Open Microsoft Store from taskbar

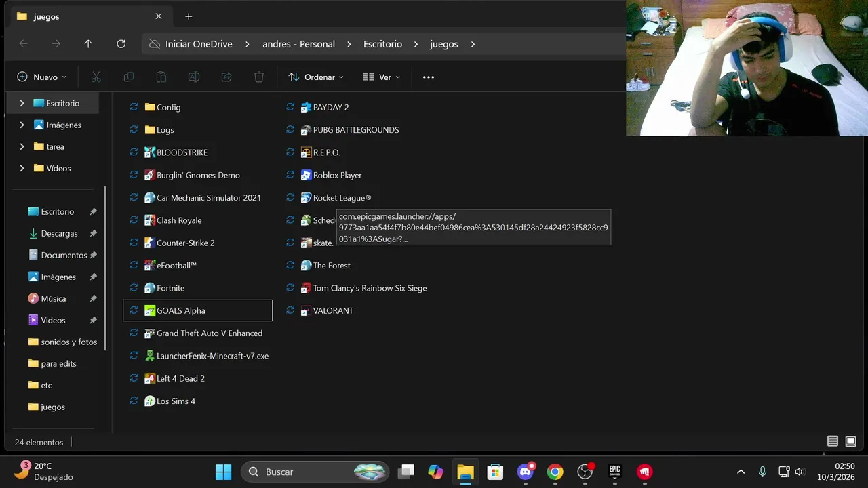click(495, 472)
